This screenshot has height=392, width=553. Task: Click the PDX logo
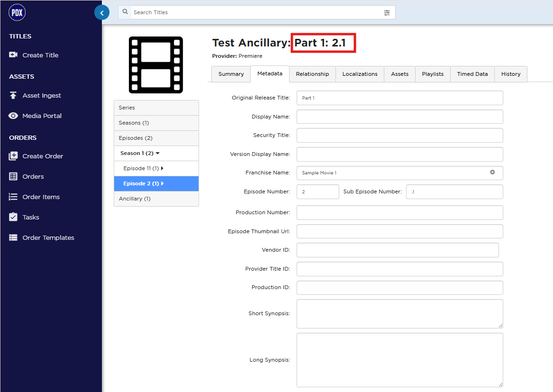pos(17,13)
